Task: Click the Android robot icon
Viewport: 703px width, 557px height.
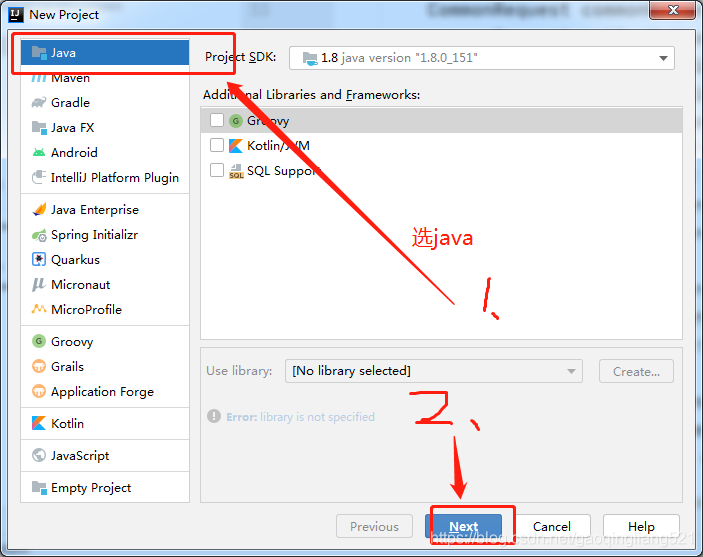Action: click(39, 153)
